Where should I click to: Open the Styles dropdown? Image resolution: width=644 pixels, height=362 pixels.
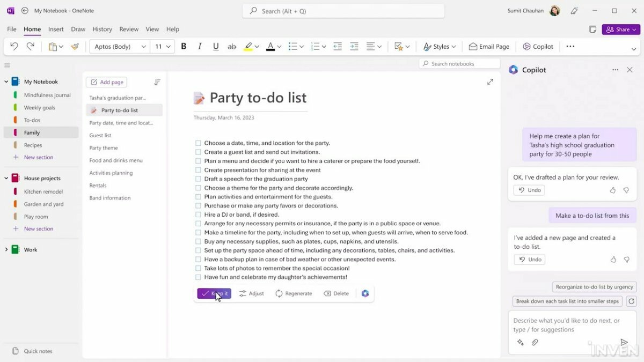click(x=440, y=47)
